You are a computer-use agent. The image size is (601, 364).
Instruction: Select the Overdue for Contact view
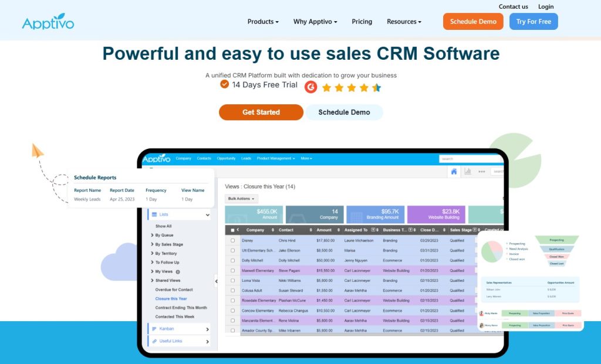pyautogui.click(x=174, y=290)
